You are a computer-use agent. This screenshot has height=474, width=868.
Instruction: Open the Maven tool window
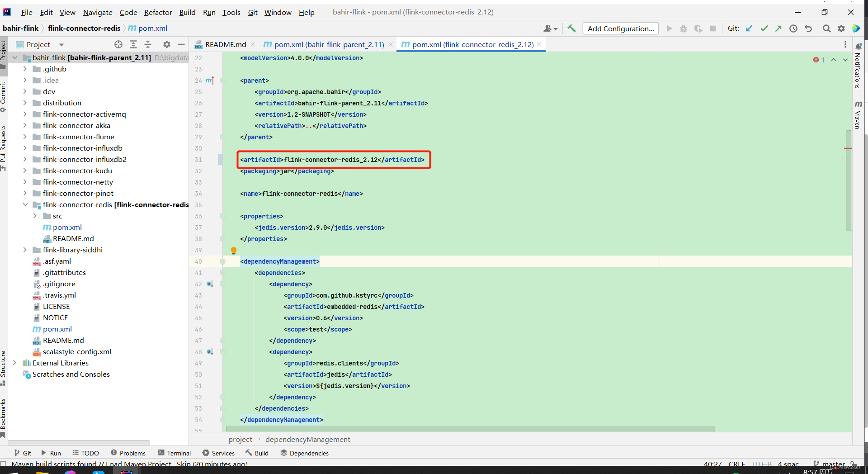click(858, 115)
